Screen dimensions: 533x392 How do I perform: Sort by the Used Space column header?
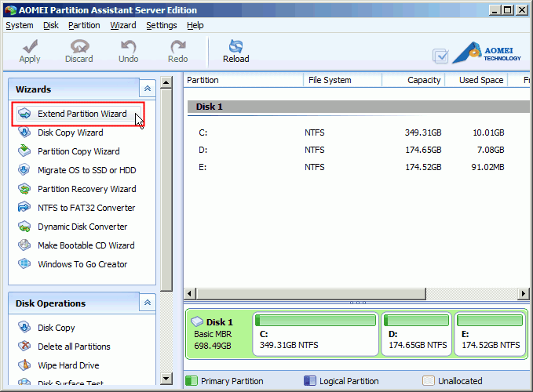coord(476,80)
